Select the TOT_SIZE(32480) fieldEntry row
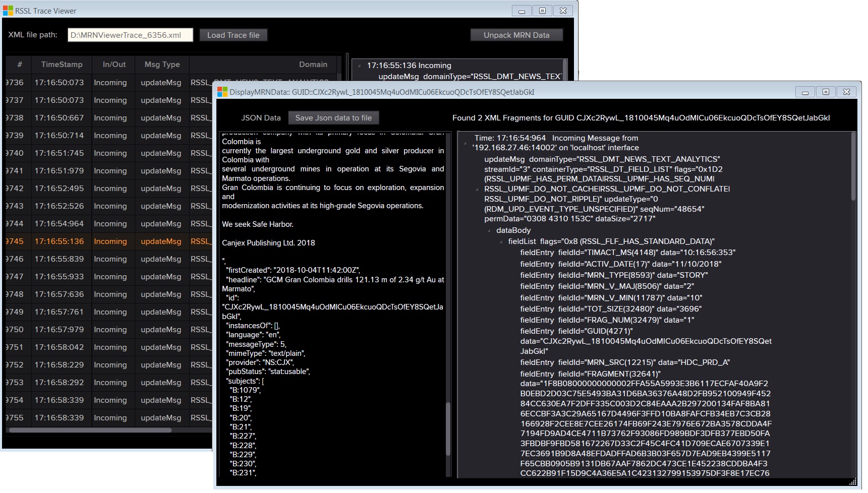Screen dimensions: 868x493 click(x=611, y=309)
